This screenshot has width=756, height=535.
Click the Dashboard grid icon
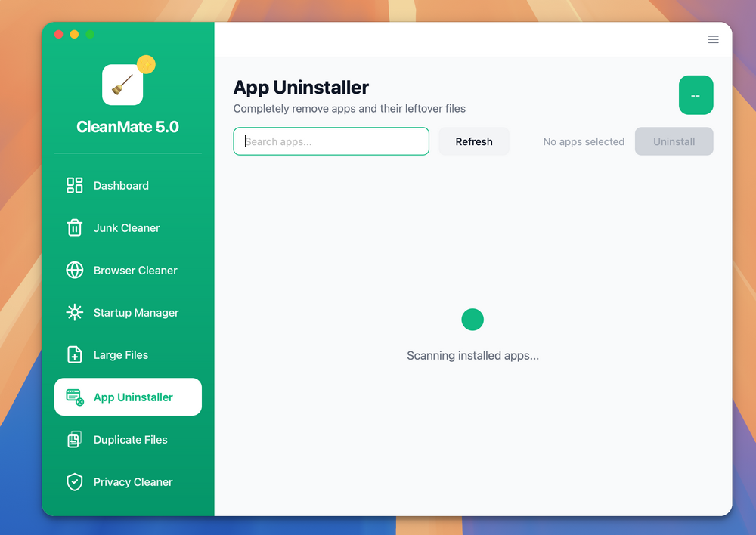(74, 186)
